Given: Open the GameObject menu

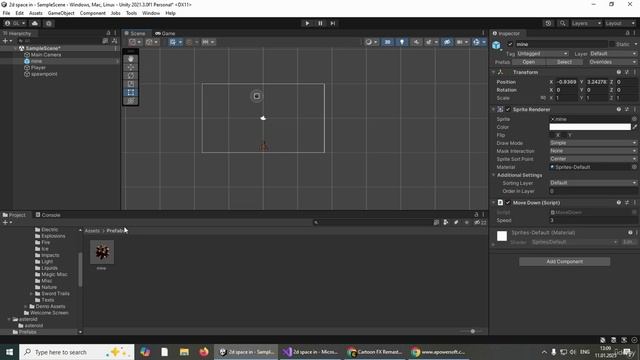Looking at the screenshot, I should [61, 13].
